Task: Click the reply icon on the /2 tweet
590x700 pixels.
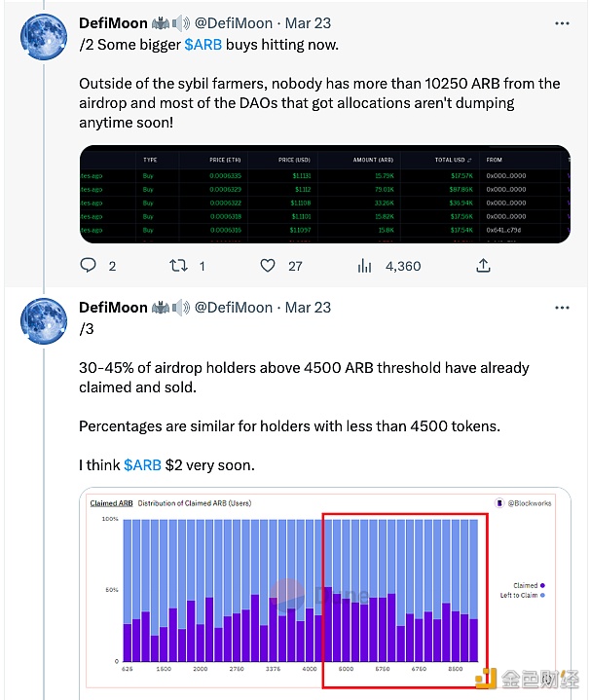Action: pos(89,265)
